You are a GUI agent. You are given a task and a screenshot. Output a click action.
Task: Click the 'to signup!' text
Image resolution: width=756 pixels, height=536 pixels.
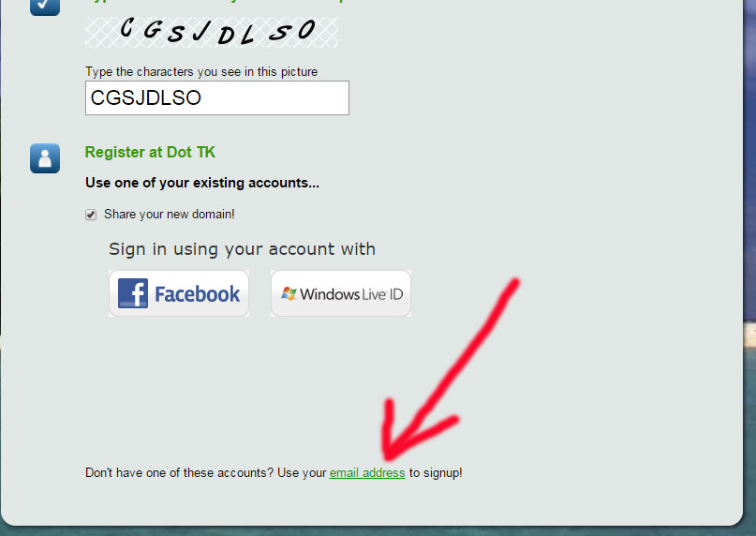(x=436, y=473)
